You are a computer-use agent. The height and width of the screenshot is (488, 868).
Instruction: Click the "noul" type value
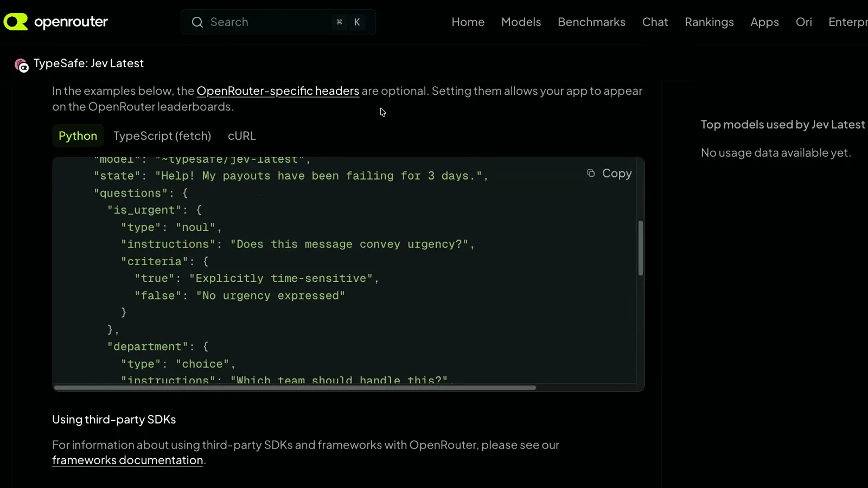195,228
